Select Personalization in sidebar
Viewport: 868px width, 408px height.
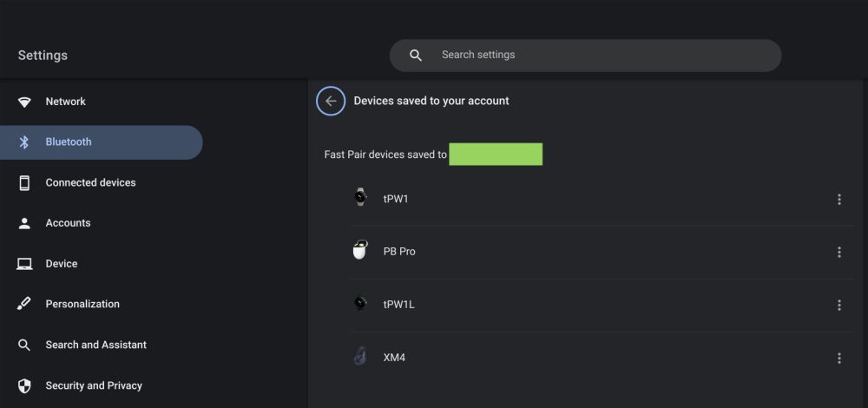click(82, 305)
